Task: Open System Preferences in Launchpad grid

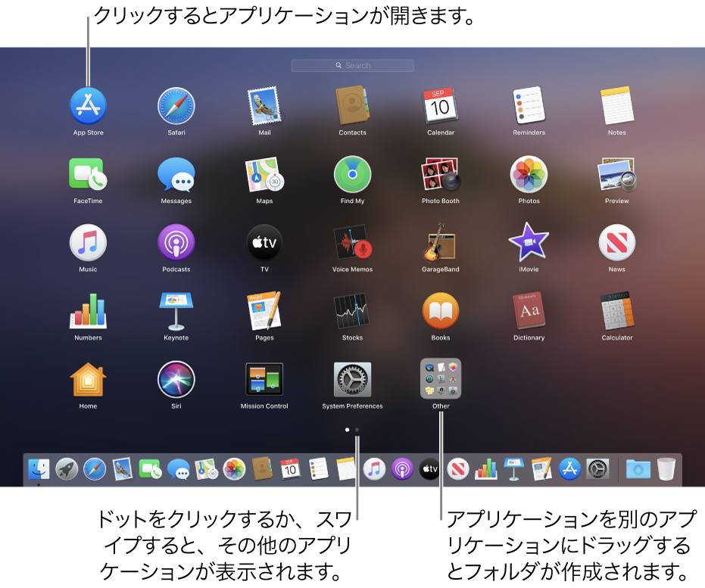Action: [353, 379]
